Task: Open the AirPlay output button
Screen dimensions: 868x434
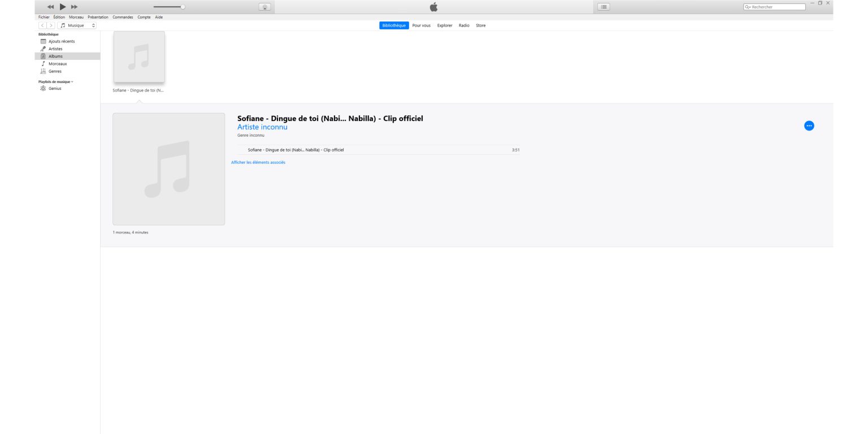Action: [x=265, y=7]
